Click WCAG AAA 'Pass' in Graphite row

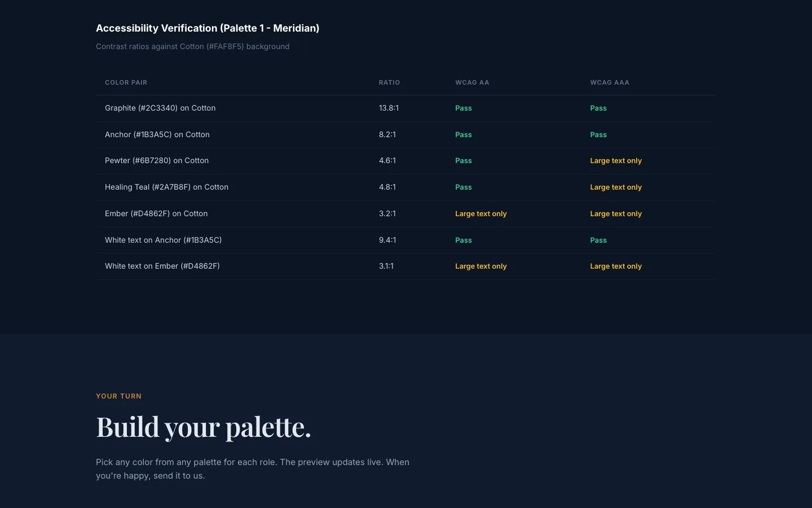click(598, 108)
